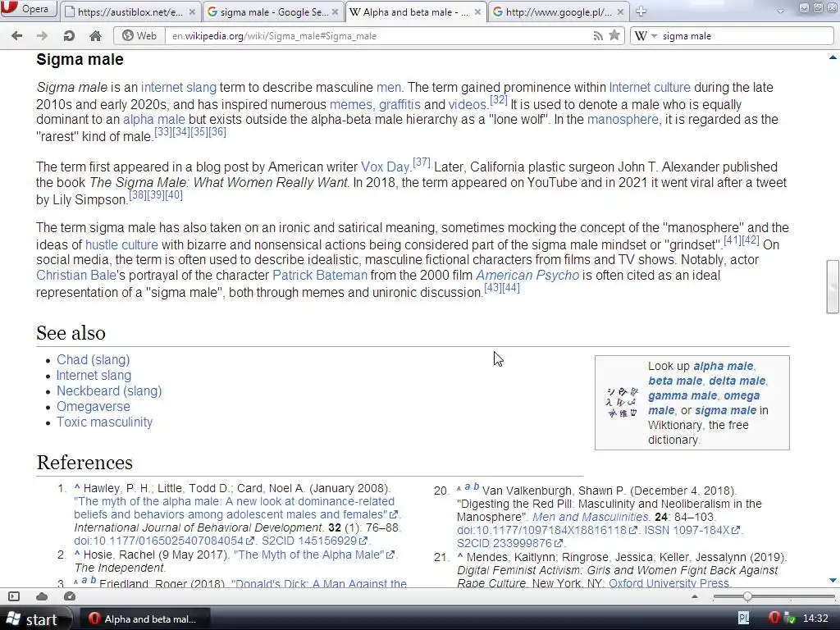
Task: Open ISSN 1097-184X link
Action: pos(692,531)
